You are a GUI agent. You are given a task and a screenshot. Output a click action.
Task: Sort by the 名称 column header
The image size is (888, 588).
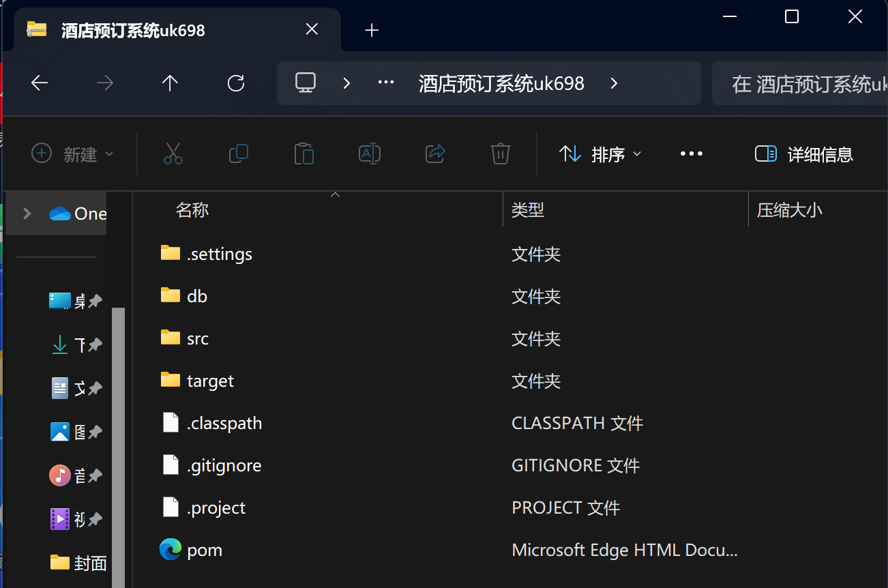(192, 210)
